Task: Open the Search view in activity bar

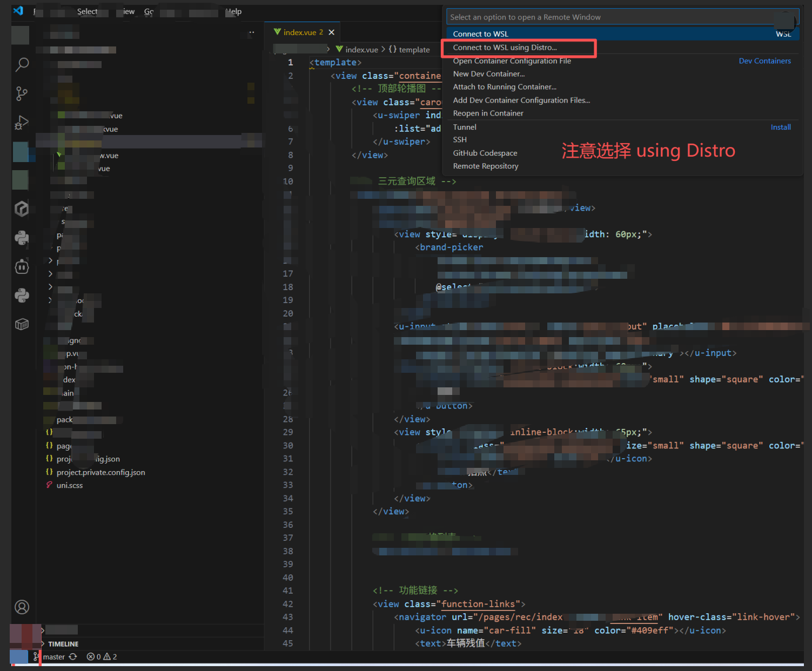Action: click(x=22, y=65)
